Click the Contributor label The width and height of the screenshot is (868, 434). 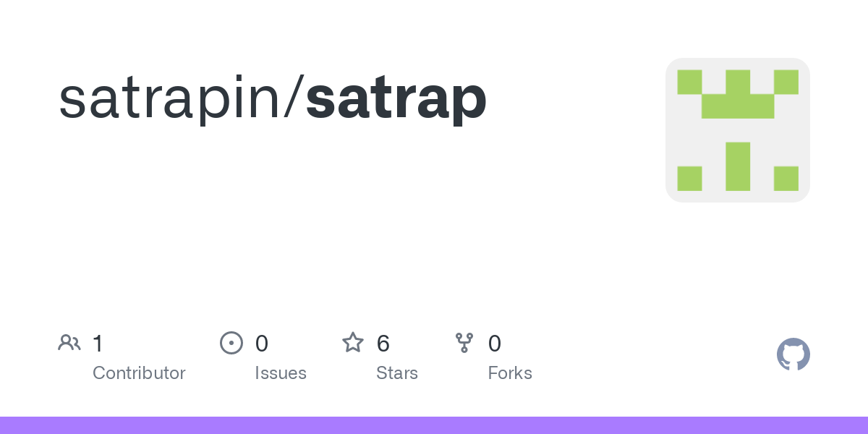pos(139,373)
